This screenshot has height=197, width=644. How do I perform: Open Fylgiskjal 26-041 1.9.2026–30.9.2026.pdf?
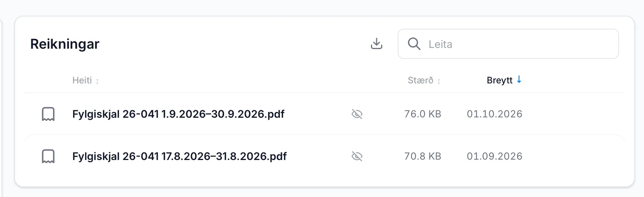point(178,114)
